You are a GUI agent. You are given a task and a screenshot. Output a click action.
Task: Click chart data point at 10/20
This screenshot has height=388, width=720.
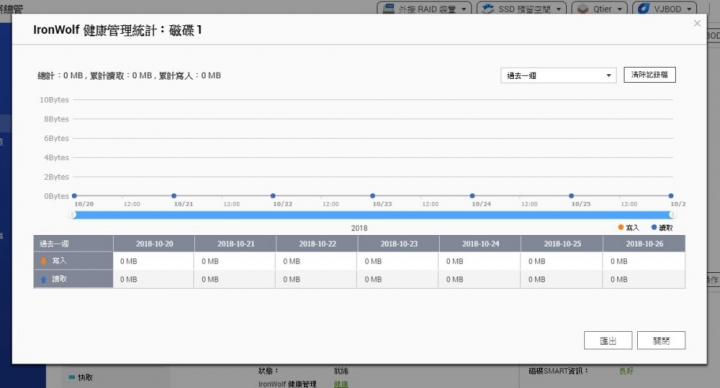point(74,196)
